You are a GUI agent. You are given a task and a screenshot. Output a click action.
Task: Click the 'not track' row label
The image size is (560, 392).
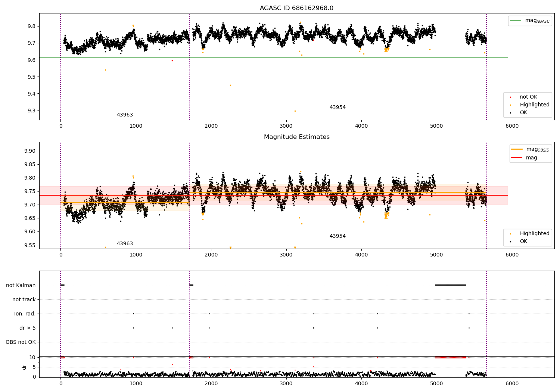24,300
